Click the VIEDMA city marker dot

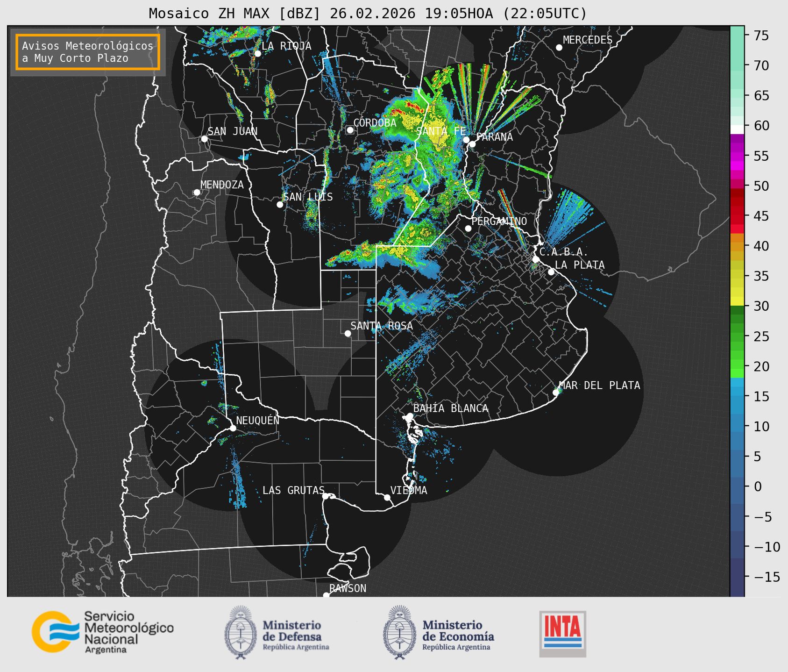387,497
